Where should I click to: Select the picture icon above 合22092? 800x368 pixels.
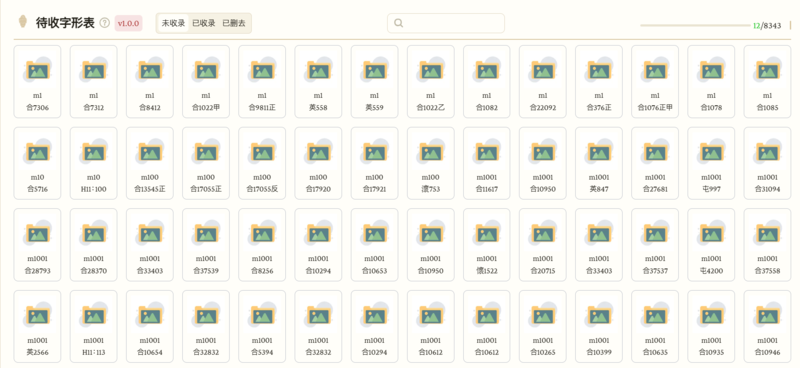542,70
